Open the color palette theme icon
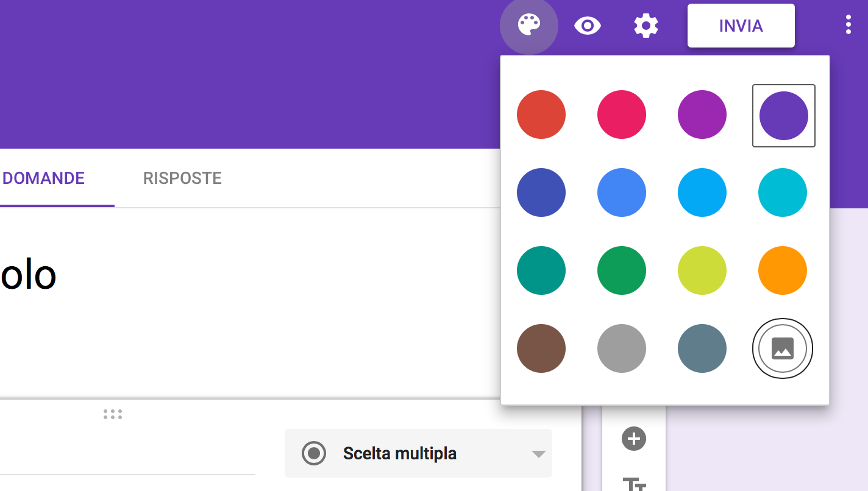Screen dimensions: 868x491 pyautogui.click(x=528, y=26)
